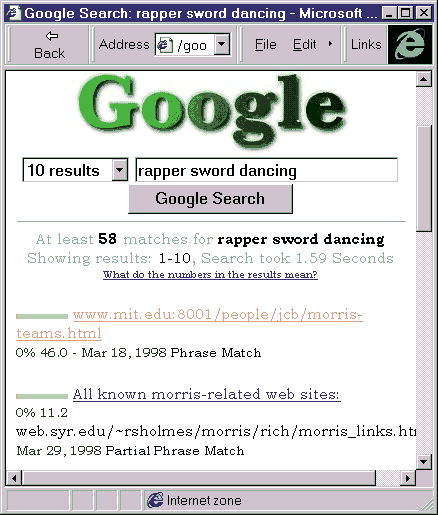The width and height of the screenshot is (438, 515).
Task: Click the window resize grip in status bar
Action: click(x=427, y=504)
